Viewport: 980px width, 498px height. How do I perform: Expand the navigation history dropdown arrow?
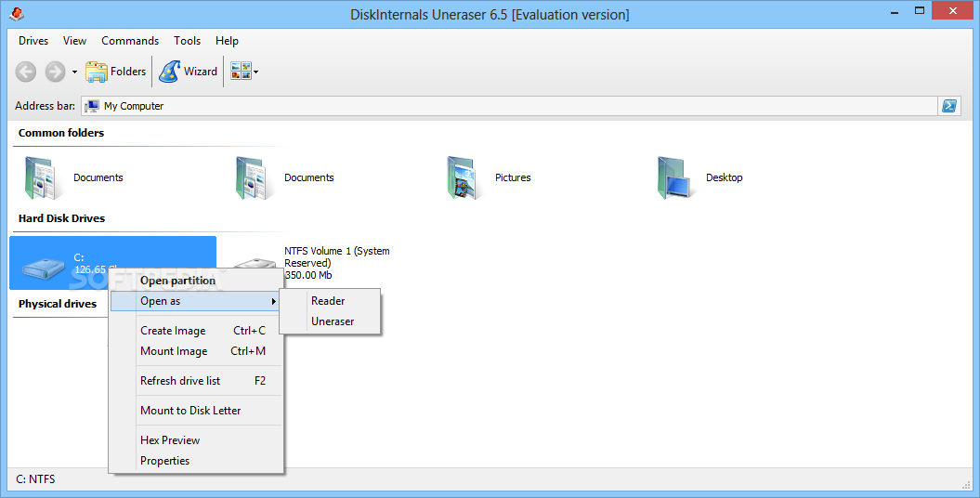click(x=74, y=72)
